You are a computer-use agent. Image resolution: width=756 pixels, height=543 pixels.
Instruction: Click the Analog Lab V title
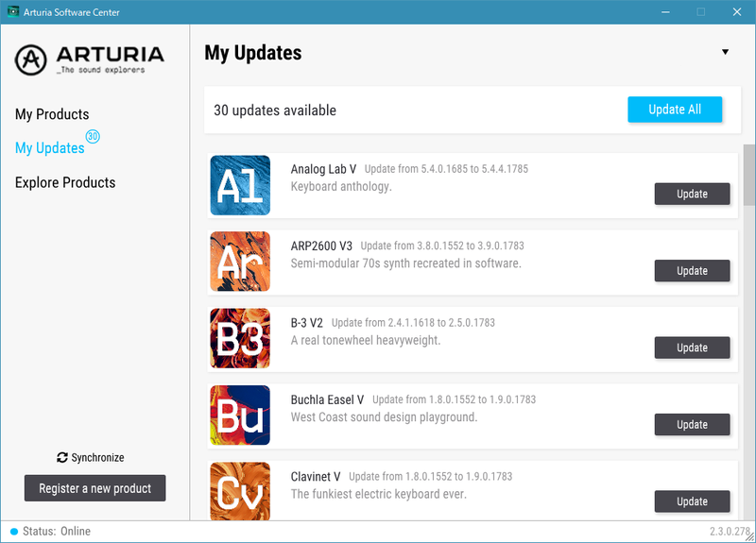[323, 169]
